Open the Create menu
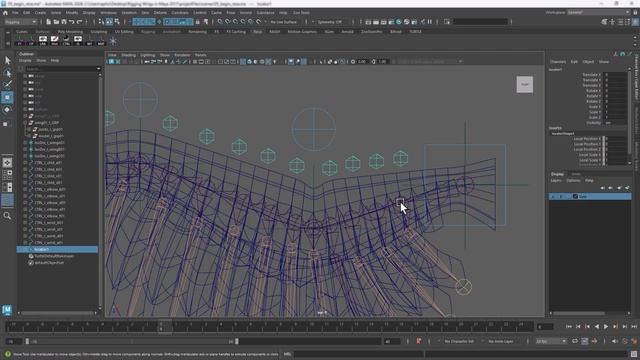640x360 pixels. pos(40,13)
